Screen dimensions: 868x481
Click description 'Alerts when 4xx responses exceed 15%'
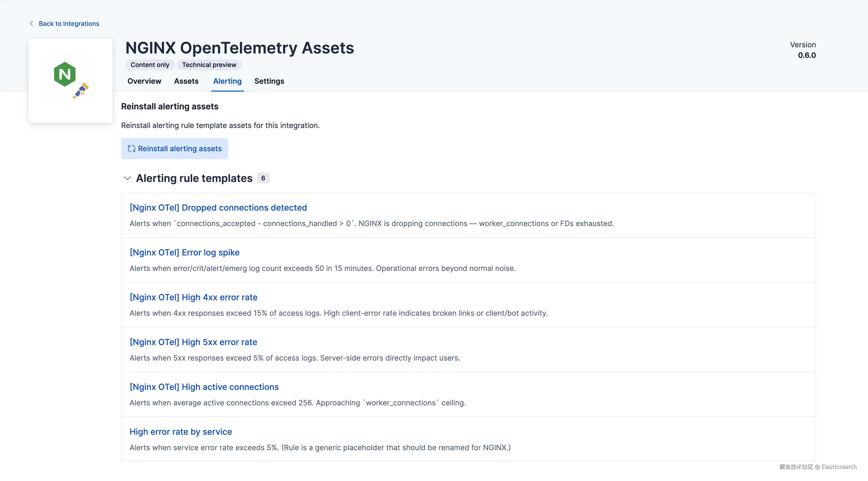[339, 313]
